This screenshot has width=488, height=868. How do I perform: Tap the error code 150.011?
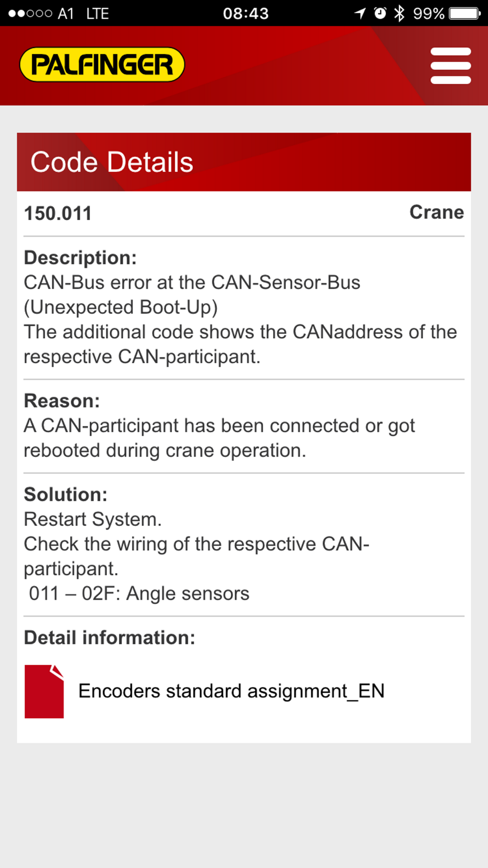pos(58,213)
